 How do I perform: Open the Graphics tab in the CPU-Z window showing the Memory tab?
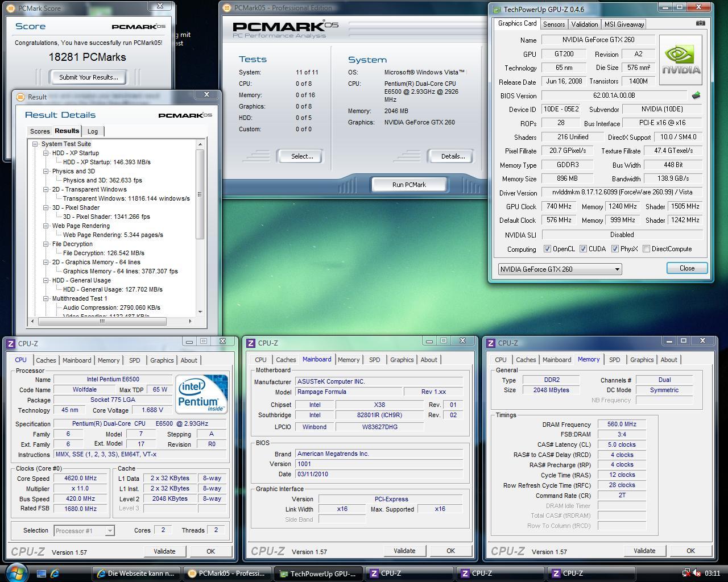642,360
